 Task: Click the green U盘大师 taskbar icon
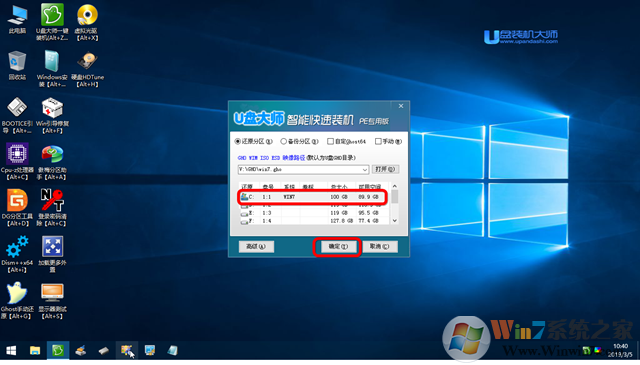(58, 351)
